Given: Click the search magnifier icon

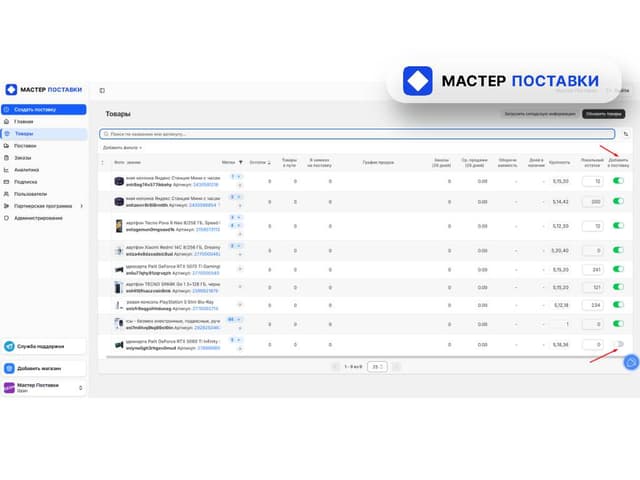Looking at the screenshot, I should (106, 134).
